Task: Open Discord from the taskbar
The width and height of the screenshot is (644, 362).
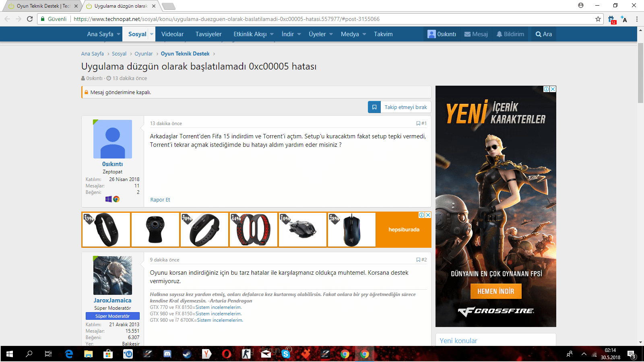Action: (167, 354)
